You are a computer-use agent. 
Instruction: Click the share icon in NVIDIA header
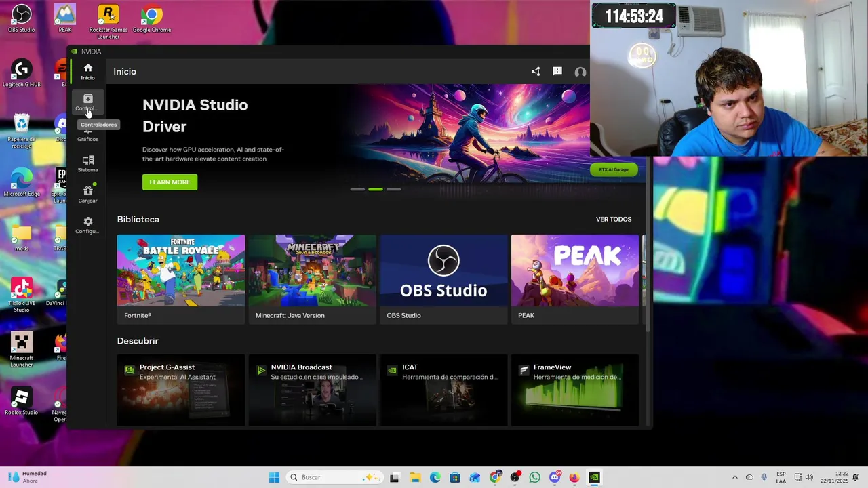[536, 71]
